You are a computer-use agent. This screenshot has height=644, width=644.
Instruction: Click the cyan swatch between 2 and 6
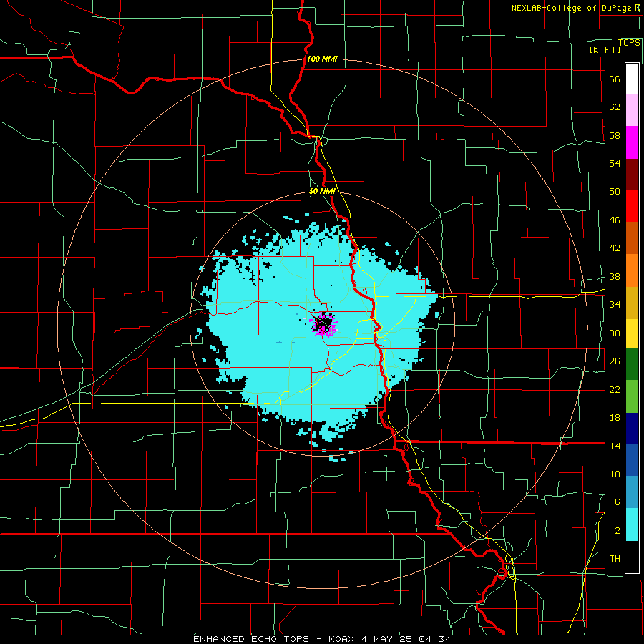click(x=632, y=525)
